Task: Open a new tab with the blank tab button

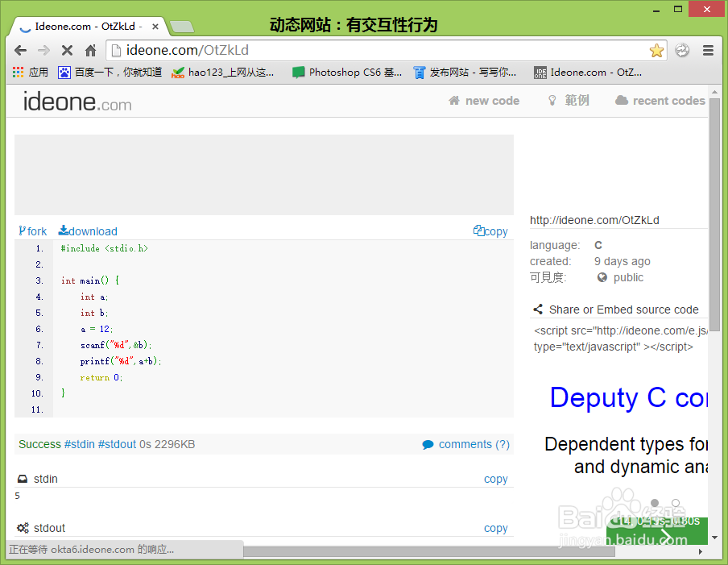Action: click(182, 27)
